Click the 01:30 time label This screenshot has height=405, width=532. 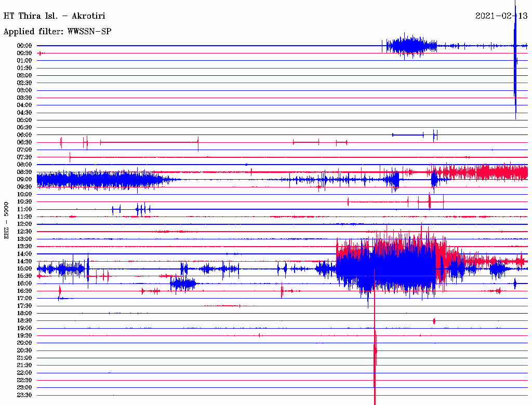[x=24, y=68]
